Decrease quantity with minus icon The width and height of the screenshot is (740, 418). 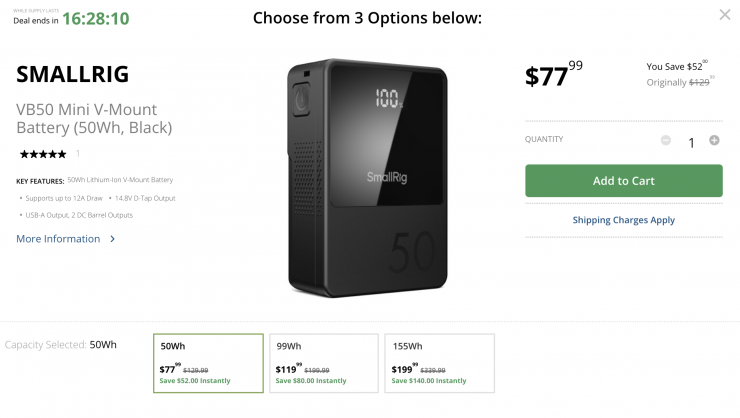(666, 140)
